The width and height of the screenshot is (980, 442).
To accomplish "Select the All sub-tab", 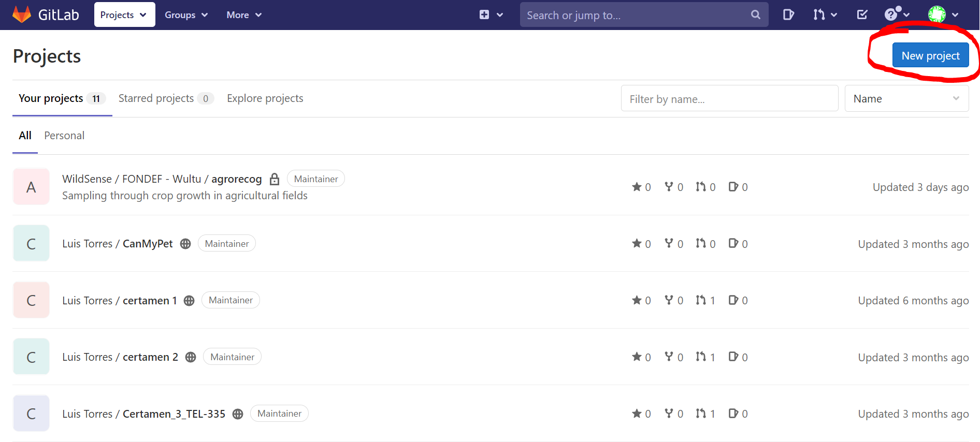I will point(25,136).
